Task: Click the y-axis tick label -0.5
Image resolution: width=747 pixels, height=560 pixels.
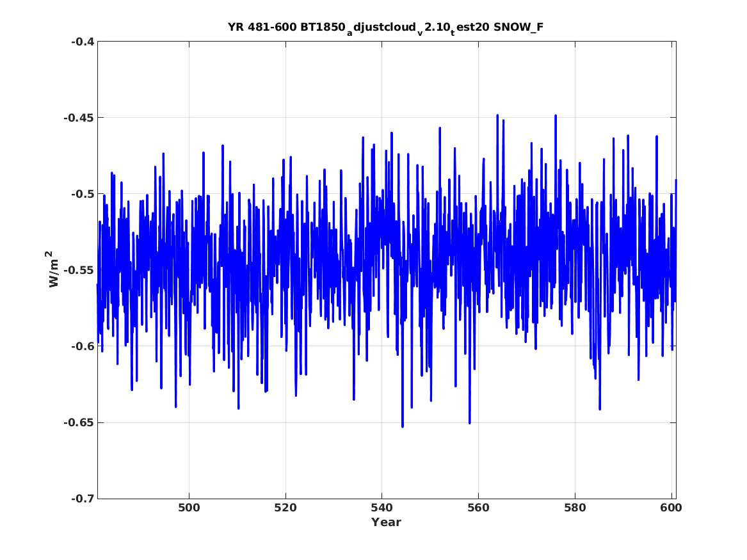Action: tap(83, 194)
